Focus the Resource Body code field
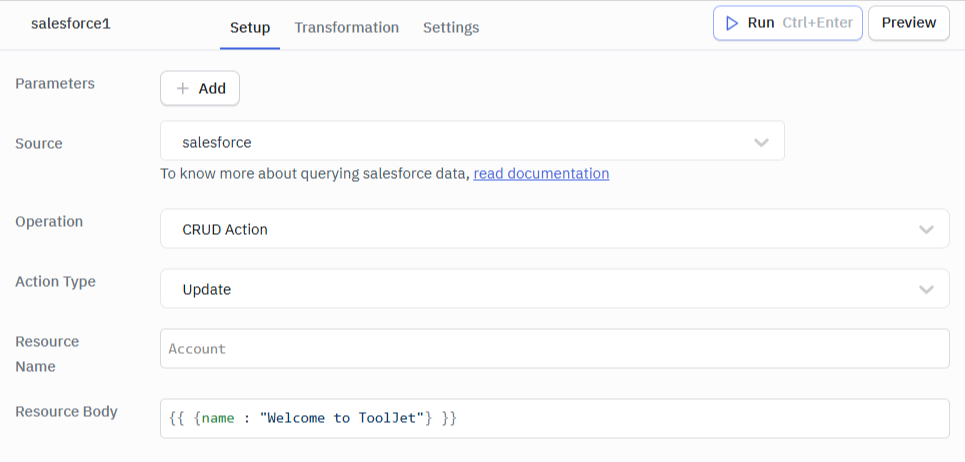Viewport: 965px width, 462px height. pyautogui.click(x=554, y=418)
